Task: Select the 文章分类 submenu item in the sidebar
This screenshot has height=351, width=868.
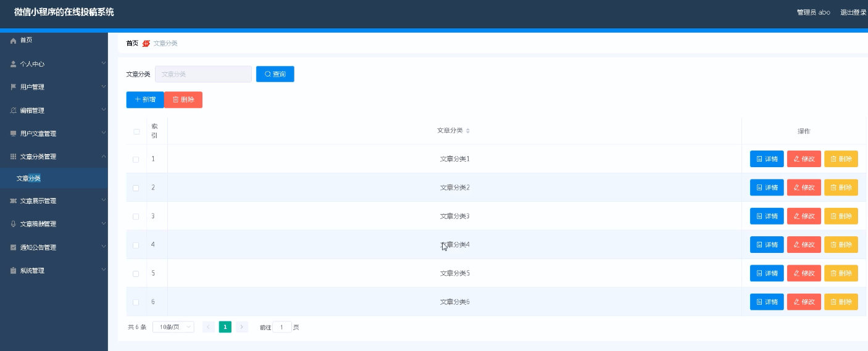Action: coord(29,178)
